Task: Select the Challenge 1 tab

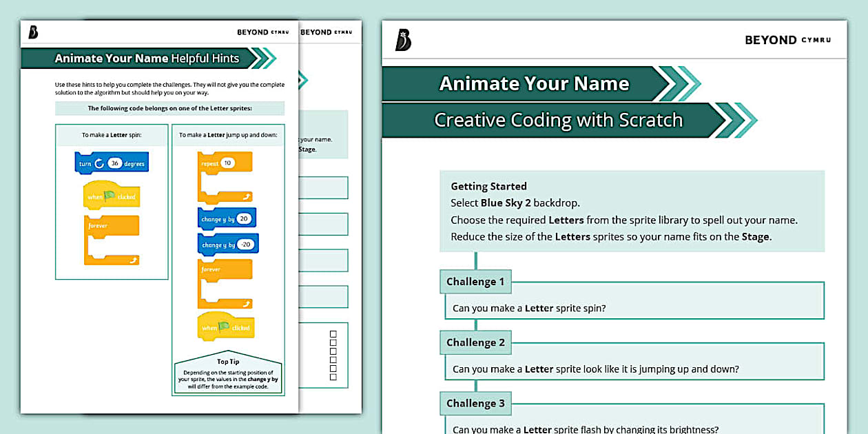Action: click(475, 281)
